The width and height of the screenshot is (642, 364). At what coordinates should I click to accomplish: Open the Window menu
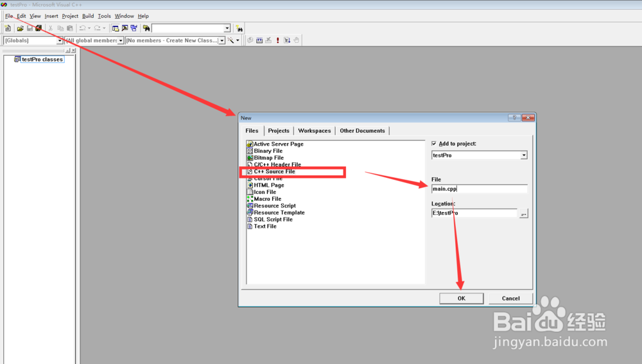coord(124,16)
